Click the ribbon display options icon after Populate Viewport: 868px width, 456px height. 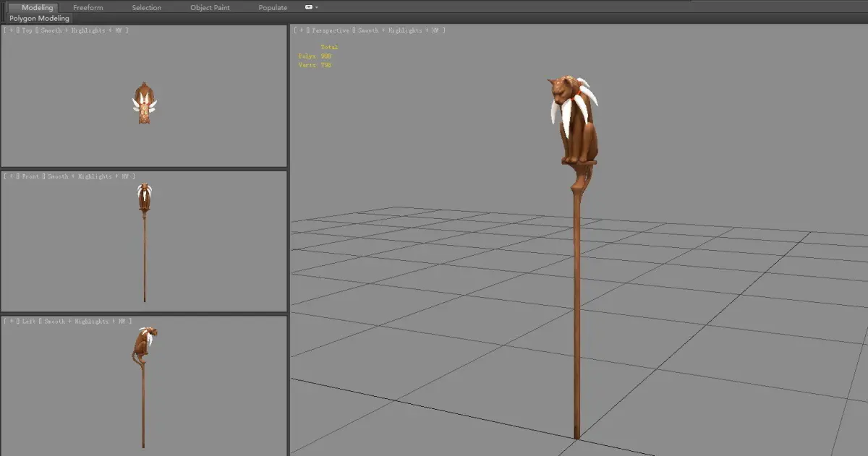coord(309,7)
